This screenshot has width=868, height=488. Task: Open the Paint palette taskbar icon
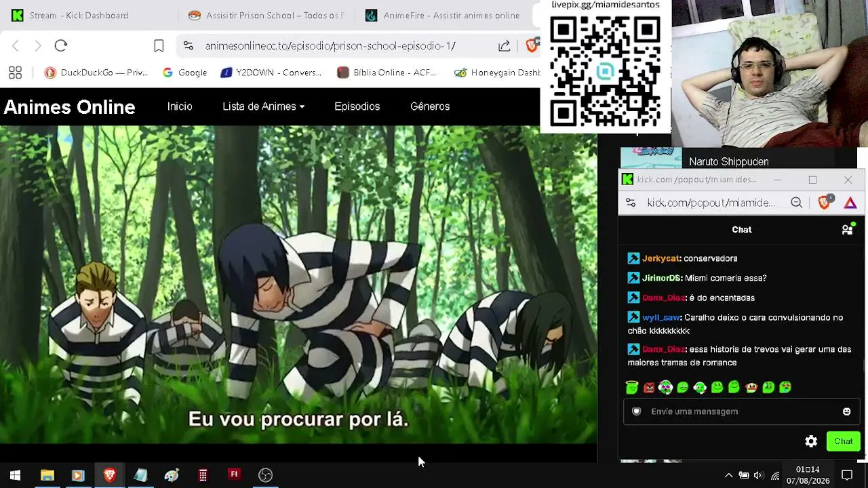pyautogui.click(x=172, y=475)
